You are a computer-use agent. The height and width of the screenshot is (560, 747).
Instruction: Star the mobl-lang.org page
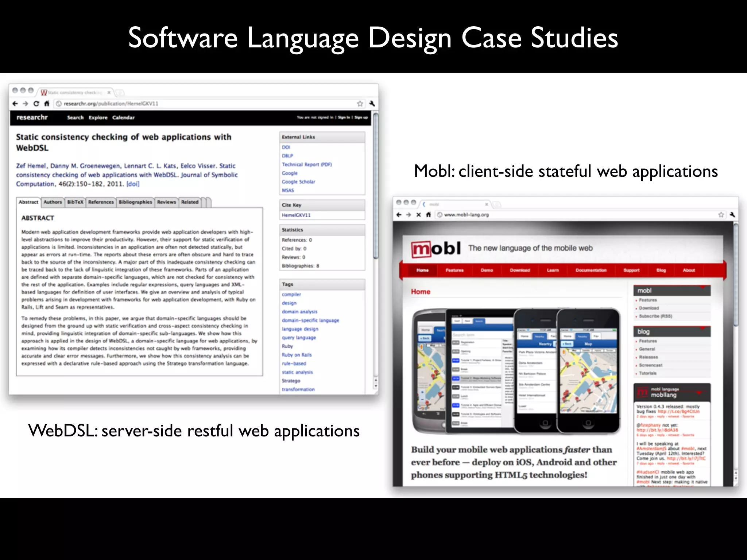(x=721, y=215)
